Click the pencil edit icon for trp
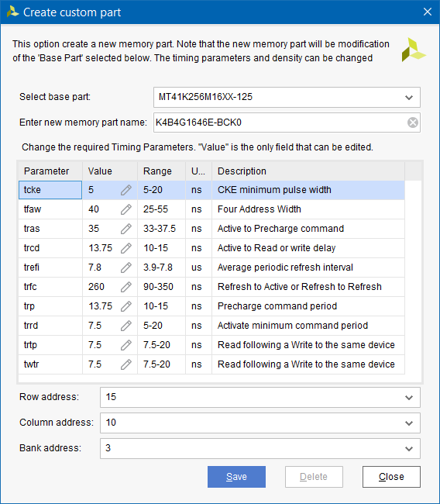The height and width of the screenshot is (504, 440). pyautogui.click(x=126, y=306)
